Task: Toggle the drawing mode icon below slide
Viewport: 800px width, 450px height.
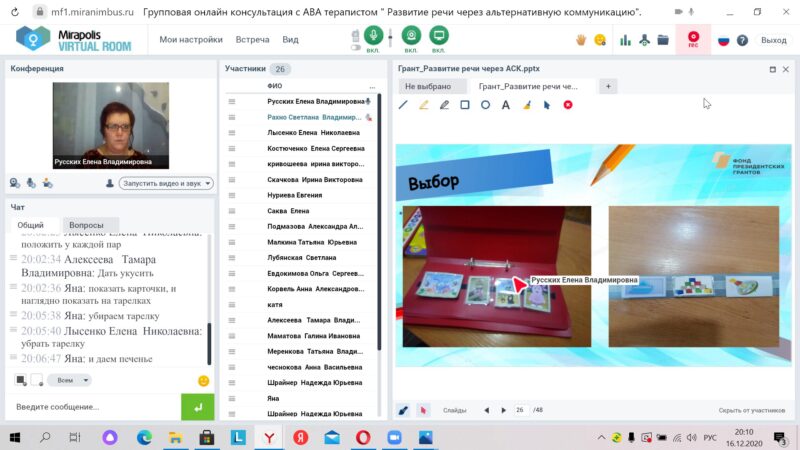Action: pyautogui.click(x=403, y=410)
